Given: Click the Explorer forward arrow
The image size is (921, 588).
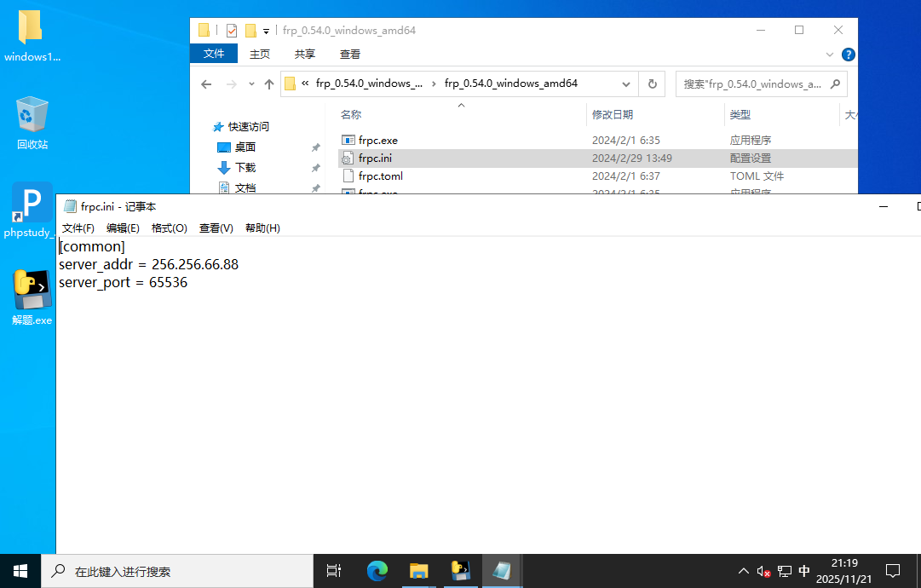Looking at the screenshot, I should (x=232, y=84).
